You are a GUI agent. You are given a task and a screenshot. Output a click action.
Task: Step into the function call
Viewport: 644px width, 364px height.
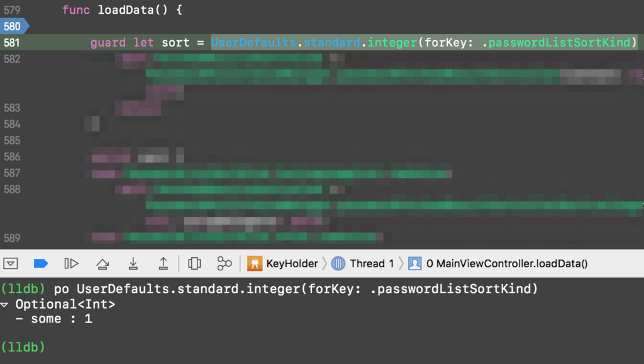[133, 263]
